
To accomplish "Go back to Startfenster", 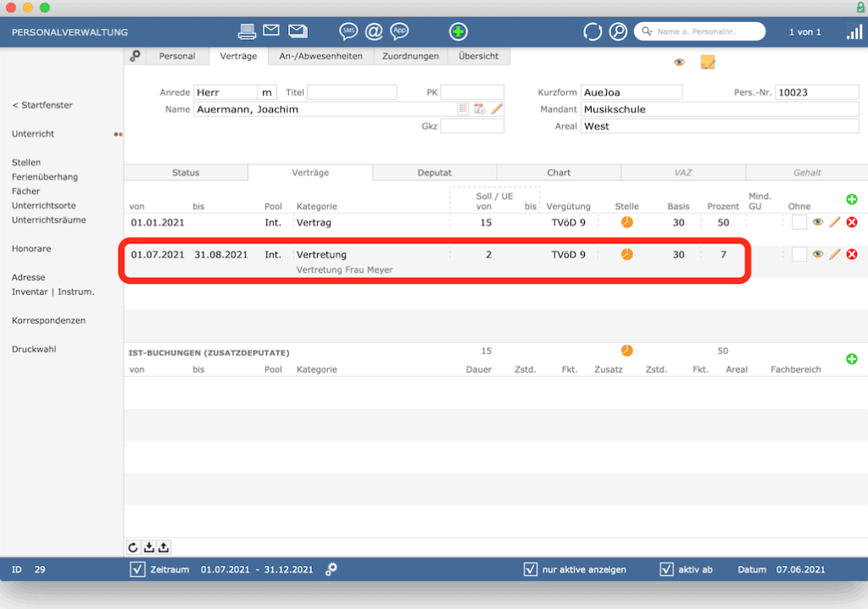I will (42, 105).
